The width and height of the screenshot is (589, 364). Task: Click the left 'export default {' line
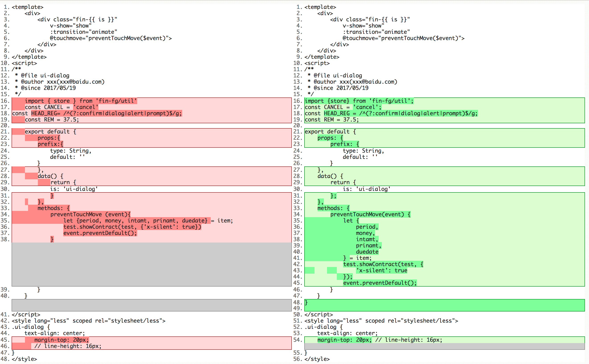[x=50, y=132]
